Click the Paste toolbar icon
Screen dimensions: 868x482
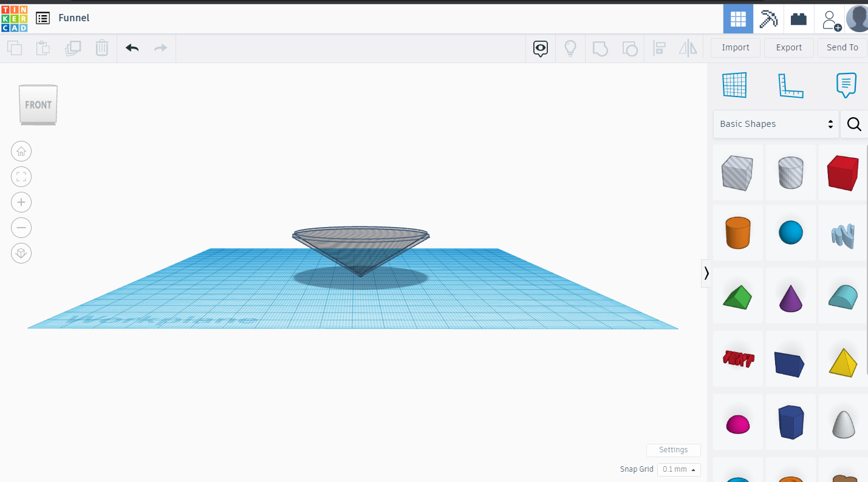click(43, 48)
